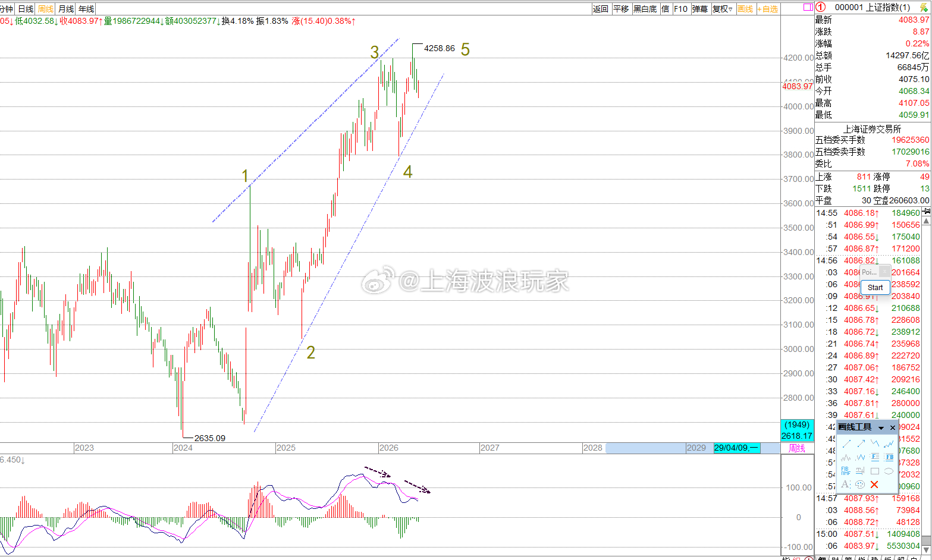Toggle 画线 drawing mode
This screenshot has height=560, width=932.
coord(745,9)
